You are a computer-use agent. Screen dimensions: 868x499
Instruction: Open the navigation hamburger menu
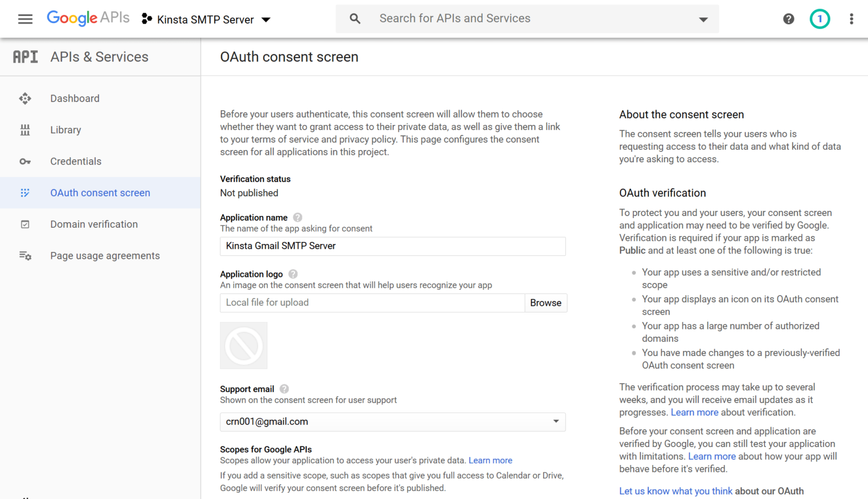(25, 19)
